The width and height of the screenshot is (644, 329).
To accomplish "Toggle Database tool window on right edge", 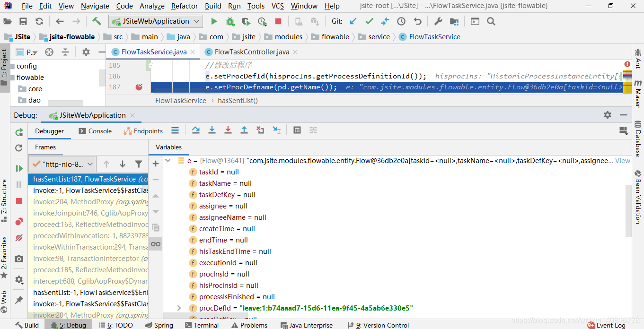I will pyautogui.click(x=638, y=139).
